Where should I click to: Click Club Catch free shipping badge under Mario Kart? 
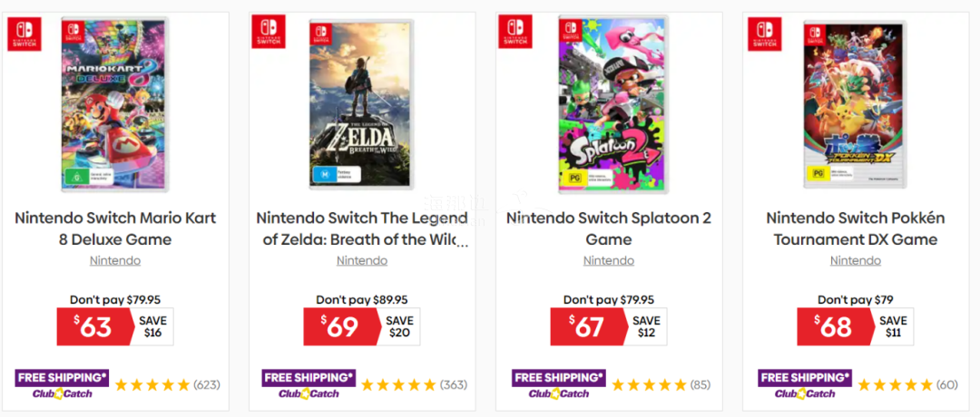point(60,383)
